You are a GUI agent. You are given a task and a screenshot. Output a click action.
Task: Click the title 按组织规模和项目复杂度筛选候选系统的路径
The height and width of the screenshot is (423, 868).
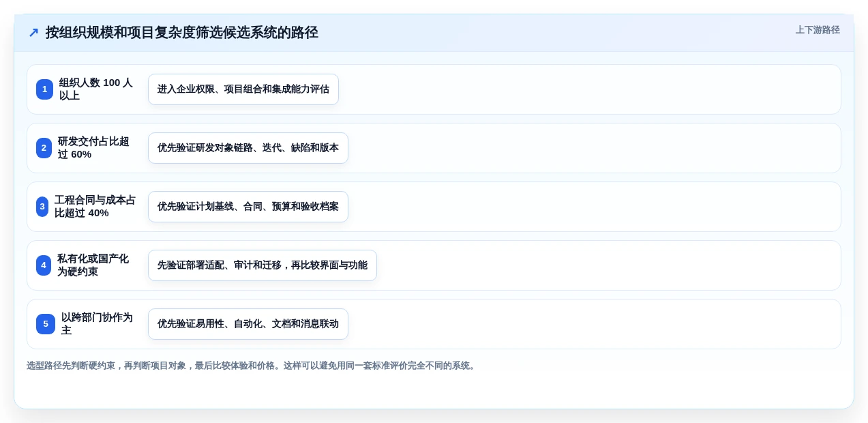click(182, 33)
